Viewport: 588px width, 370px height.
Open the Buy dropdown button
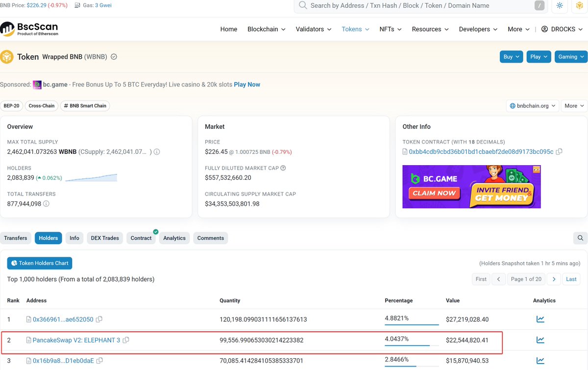coord(512,57)
